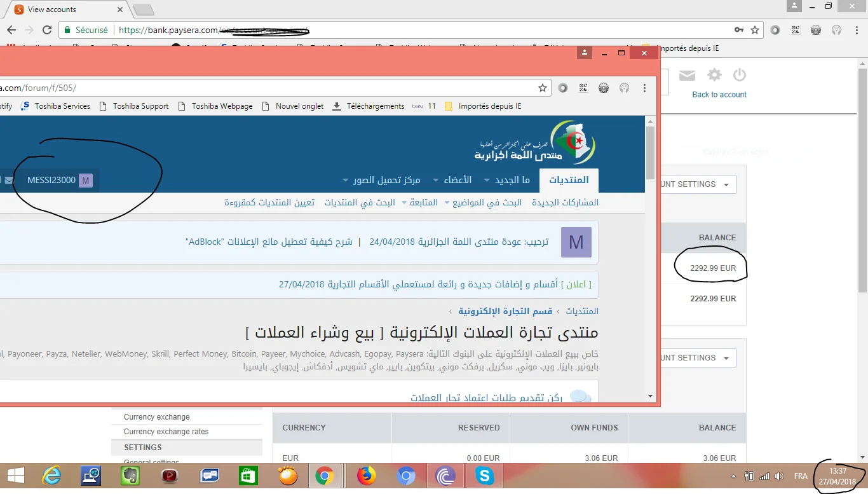The image size is (868, 494).
Task: Click the QR code extension in the forum window
Action: (583, 88)
